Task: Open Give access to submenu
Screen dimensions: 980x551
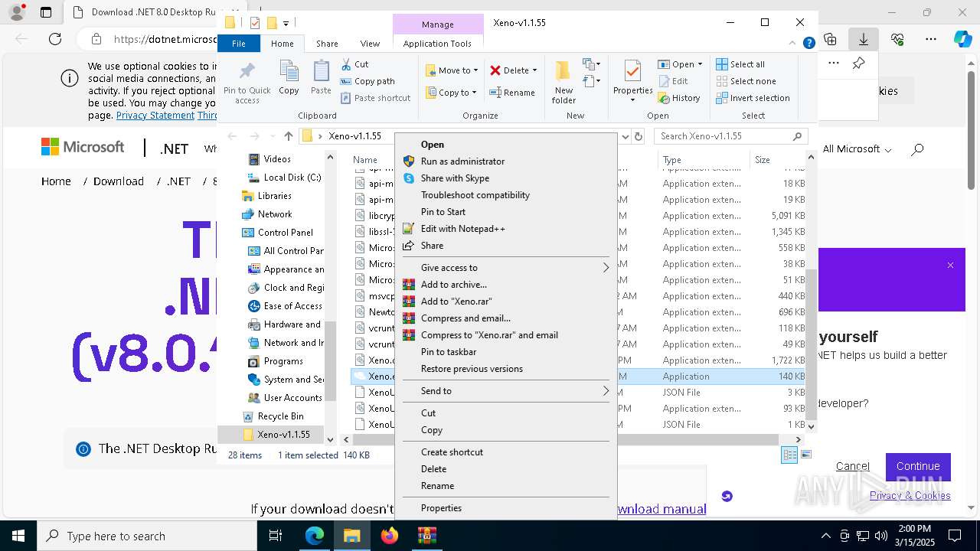Action: pos(505,268)
